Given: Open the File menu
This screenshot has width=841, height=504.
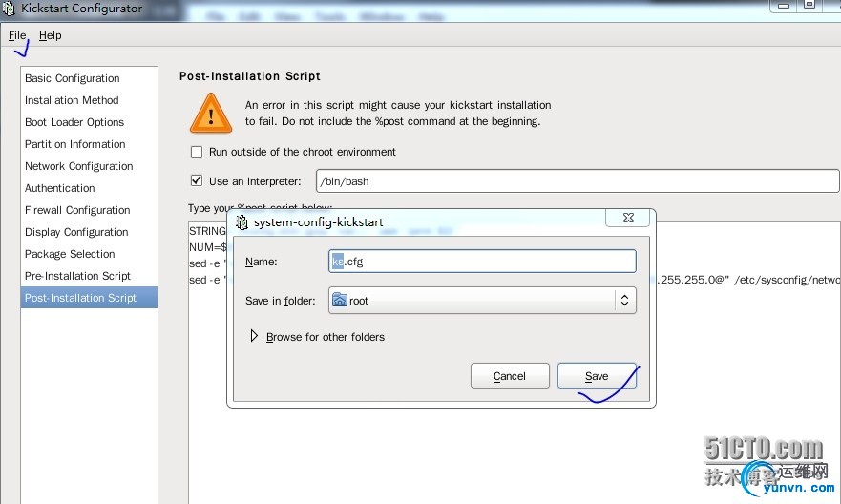Looking at the screenshot, I should click(x=16, y=35).
